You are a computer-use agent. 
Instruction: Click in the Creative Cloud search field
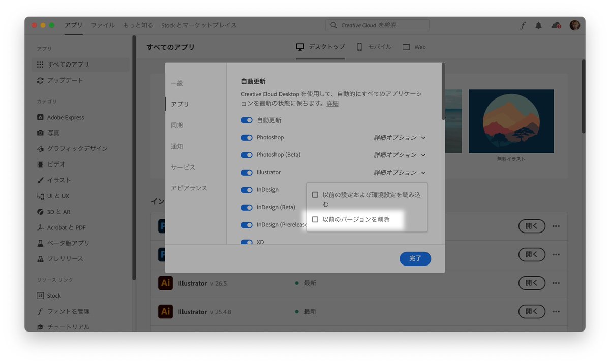tap(377, 25)
